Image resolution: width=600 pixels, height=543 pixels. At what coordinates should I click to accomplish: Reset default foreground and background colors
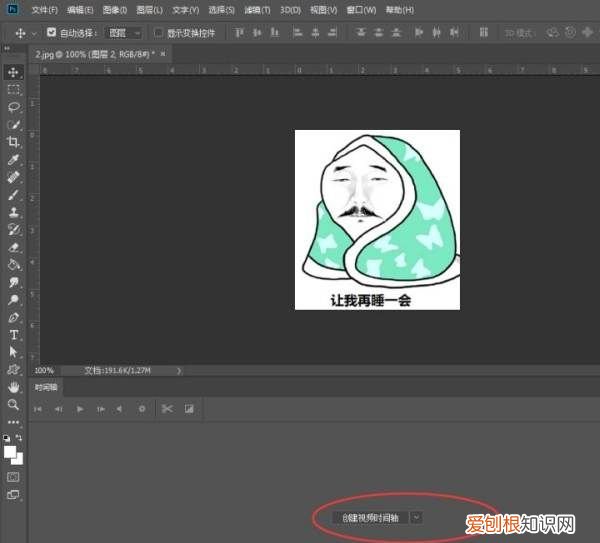pyautogui.click(x=7, y=439)
